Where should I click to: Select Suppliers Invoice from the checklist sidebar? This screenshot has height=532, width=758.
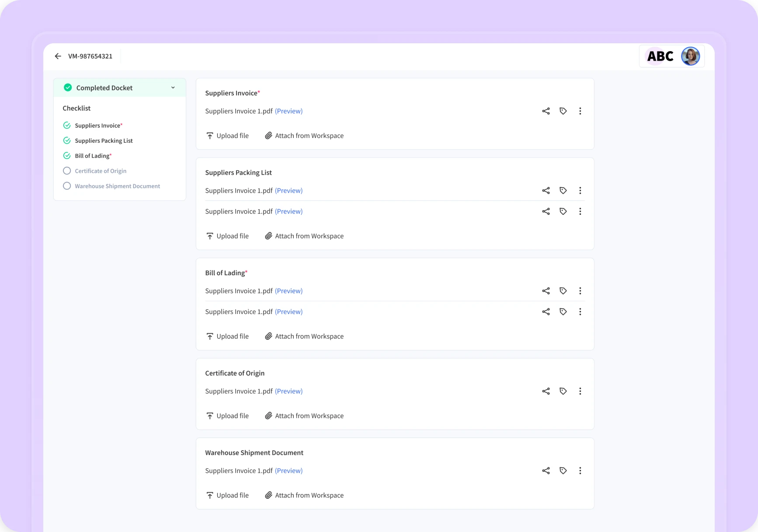[x=98, y=125]
